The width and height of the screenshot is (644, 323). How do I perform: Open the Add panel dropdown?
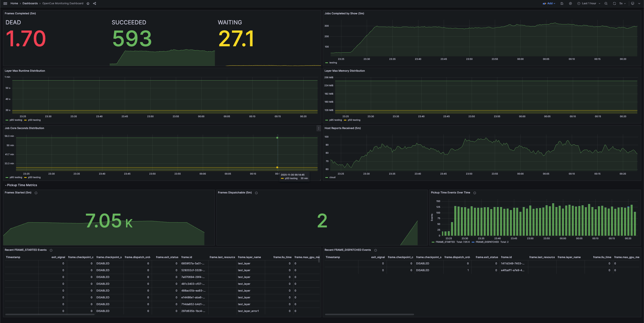(549, 3)
